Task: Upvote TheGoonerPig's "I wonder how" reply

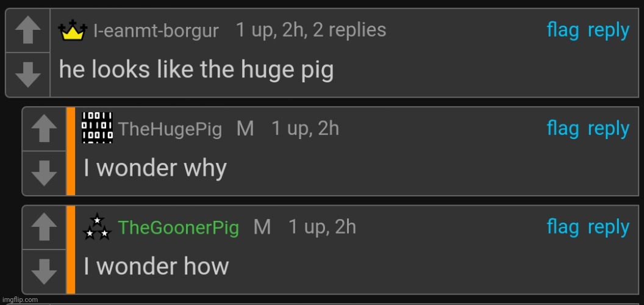Action: pos(45,228)
